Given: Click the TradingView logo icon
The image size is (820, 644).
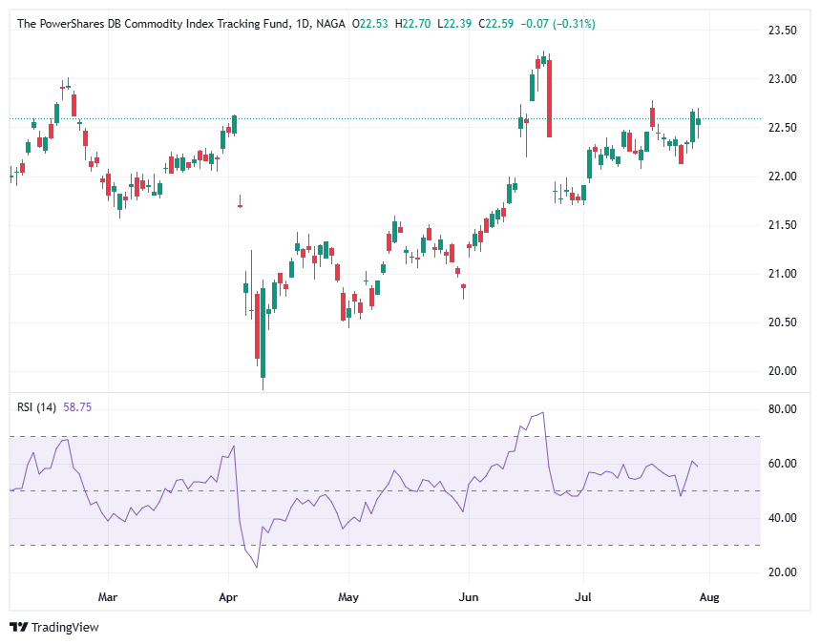Looking at the screenshot, I should click(19, 628).
